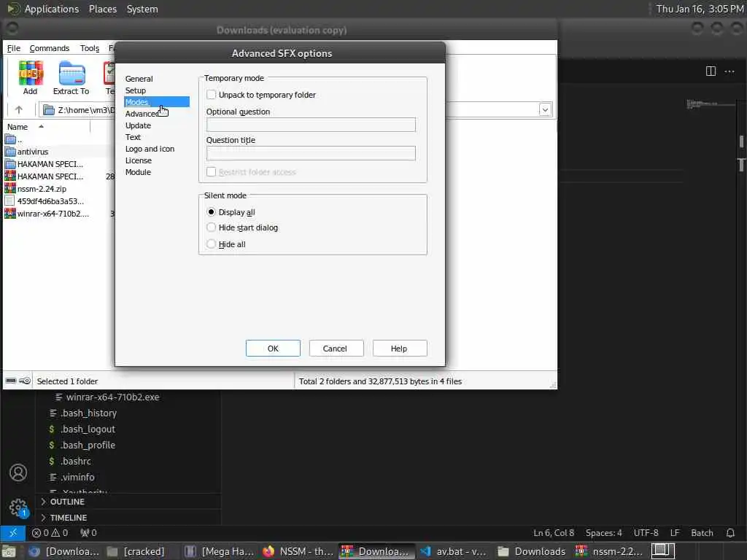Select the nssm-2.24.zip archive
Image resolution: width=747 pixels, height=560 pixels.
click(42, 189)
